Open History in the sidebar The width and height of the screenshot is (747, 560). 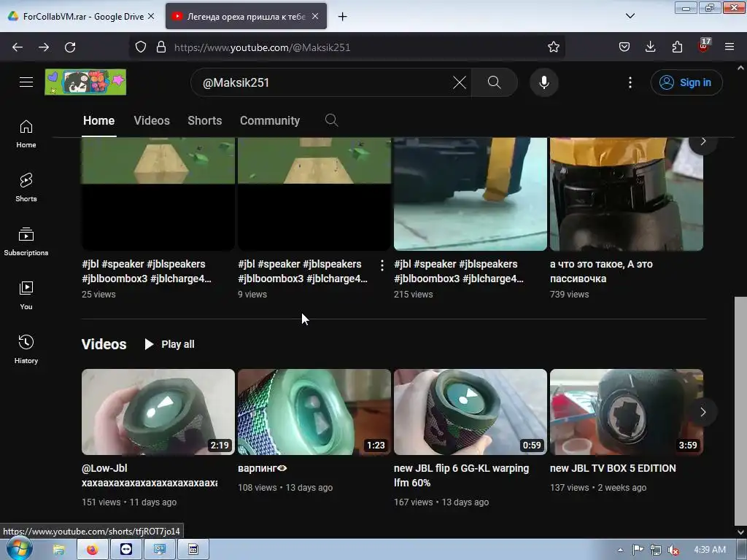(26, 349)
